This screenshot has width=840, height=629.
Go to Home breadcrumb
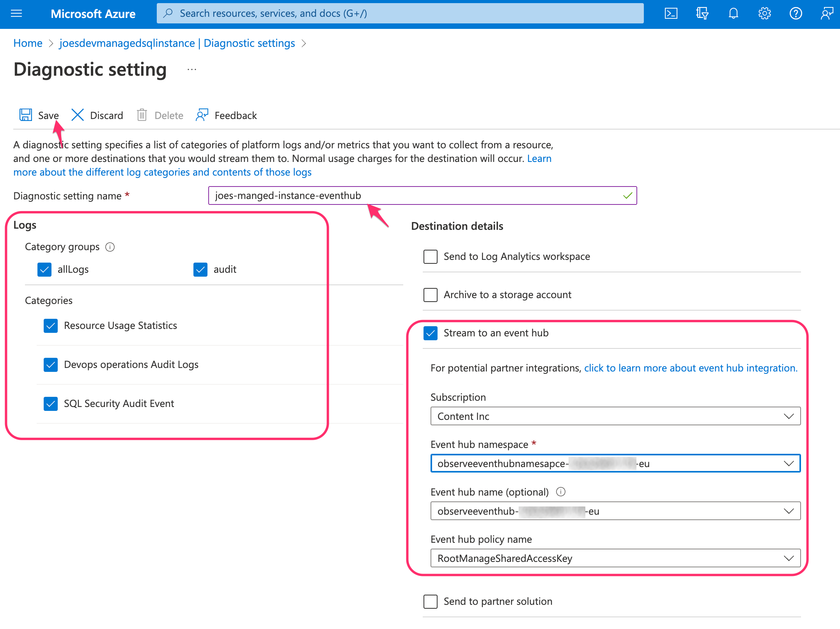(28, 43)
